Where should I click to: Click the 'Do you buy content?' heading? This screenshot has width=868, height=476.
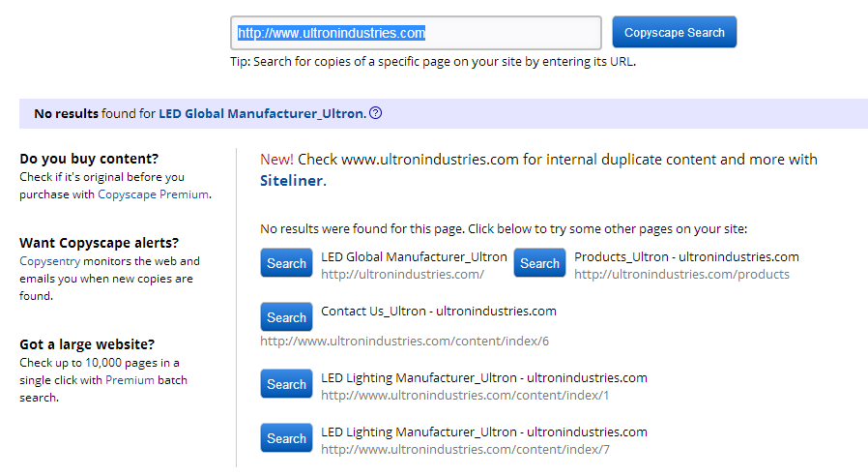pos(89,159)
